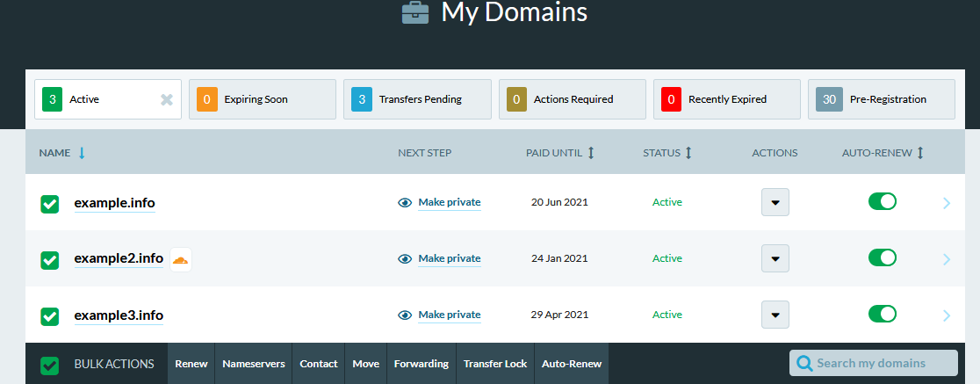980x384 pixels.
Task: Remove the Active filter with X icon
Action: coord(167,99)
